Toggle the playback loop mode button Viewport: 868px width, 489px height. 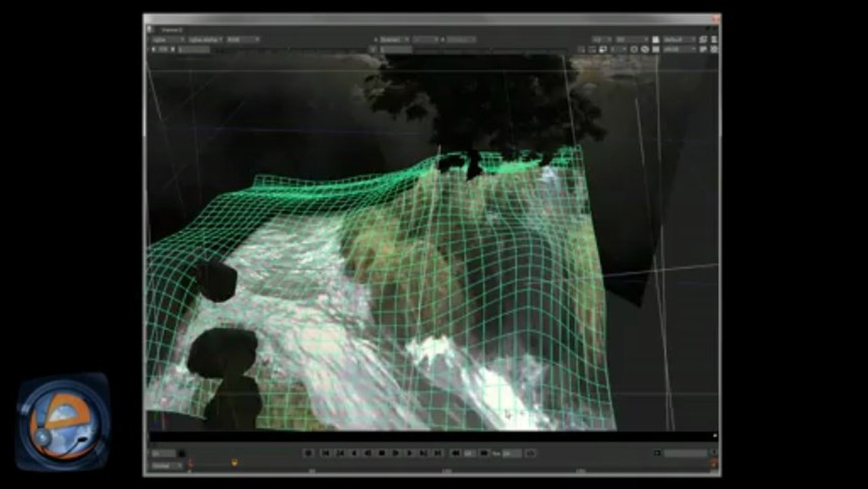531,453
